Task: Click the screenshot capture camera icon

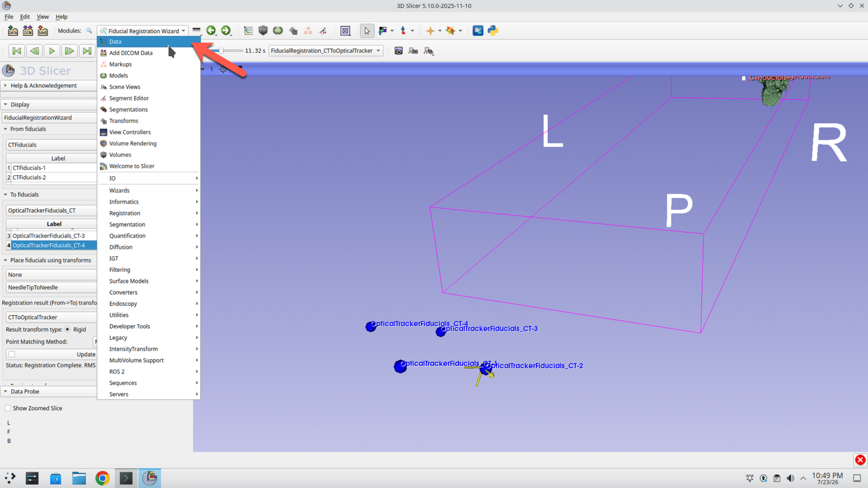Action: (x=398, y=51)
